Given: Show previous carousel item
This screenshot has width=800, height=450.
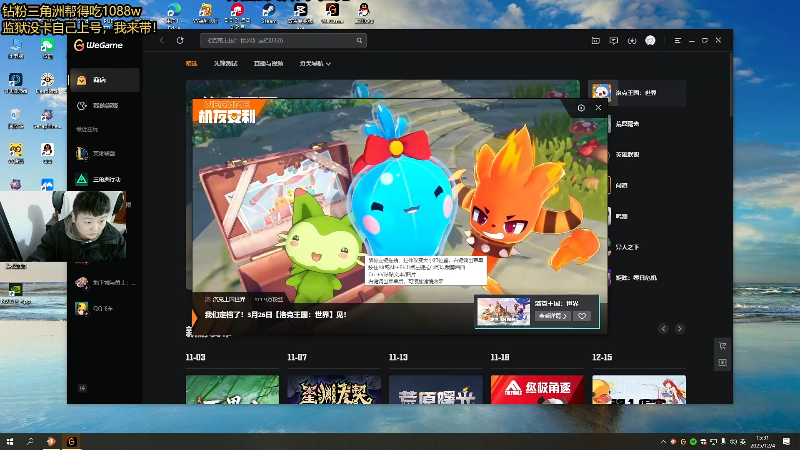Looking at the screenshot, I should [663, 329].
